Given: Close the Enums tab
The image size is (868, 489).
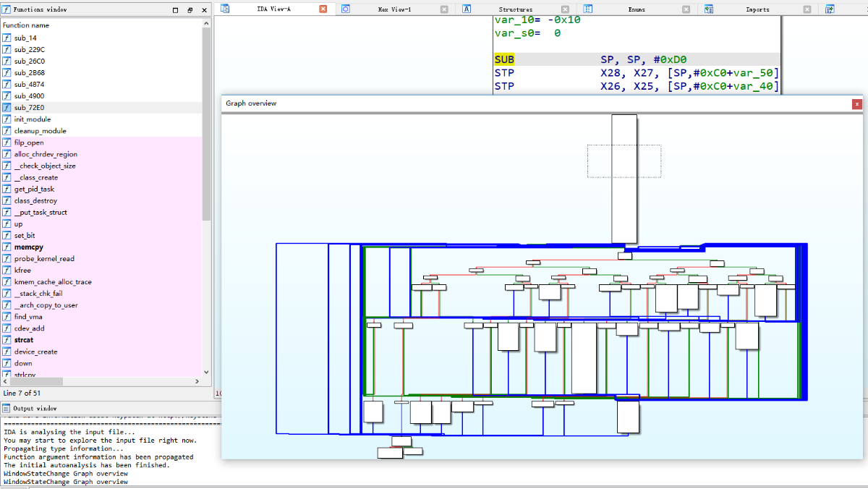Looking at the screenshot, I should pos(686,9).
